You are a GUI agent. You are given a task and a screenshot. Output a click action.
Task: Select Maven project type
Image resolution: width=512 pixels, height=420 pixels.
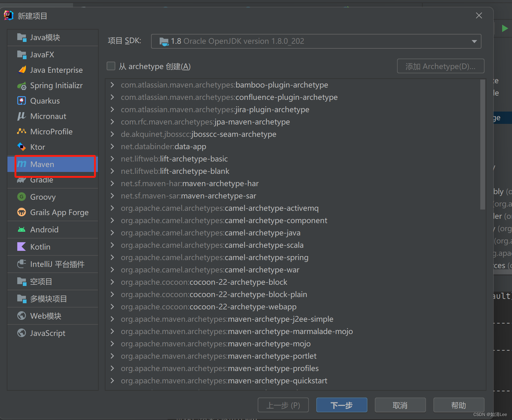(x=53, y=164)
